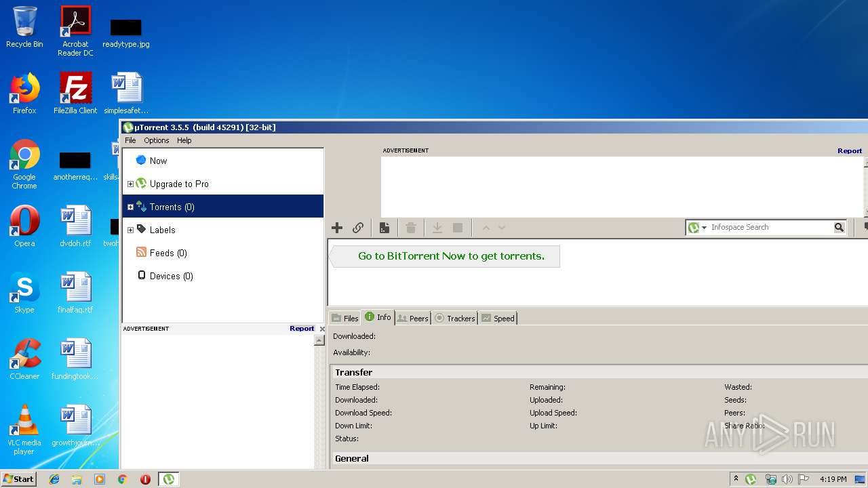Screen dimensions: 868x488
Task: Show hidden tray icons arrow
Action: coord(736,479)
